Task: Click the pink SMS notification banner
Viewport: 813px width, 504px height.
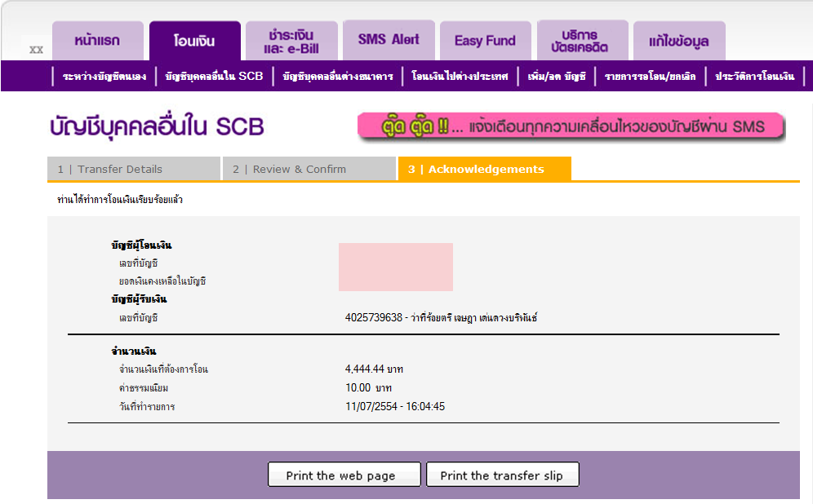Action: 571,126
